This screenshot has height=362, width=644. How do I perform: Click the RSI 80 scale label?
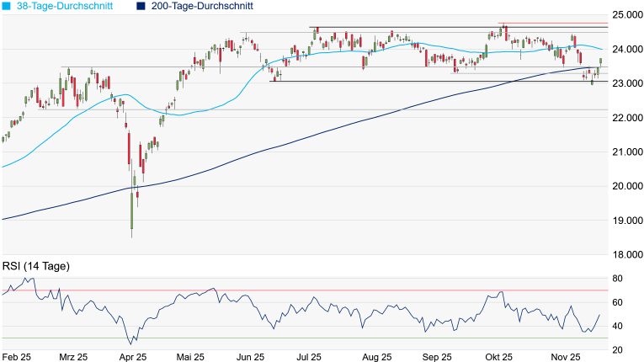click(617, 279)
